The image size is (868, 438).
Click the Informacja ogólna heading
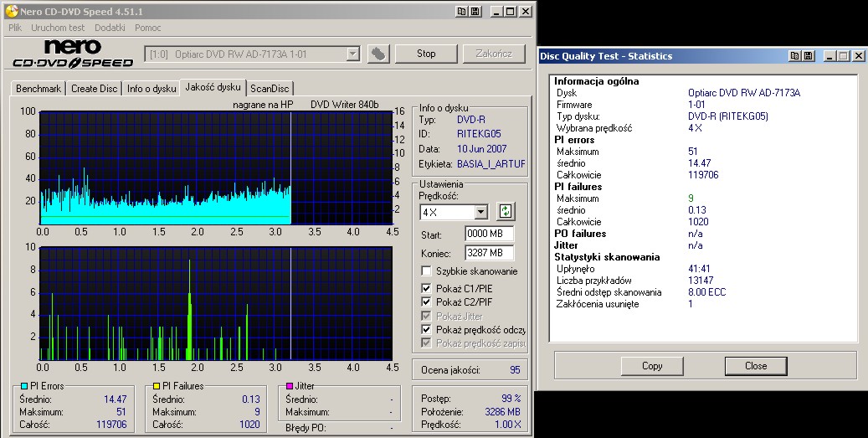pyautogui.click(x=597, y=81)
